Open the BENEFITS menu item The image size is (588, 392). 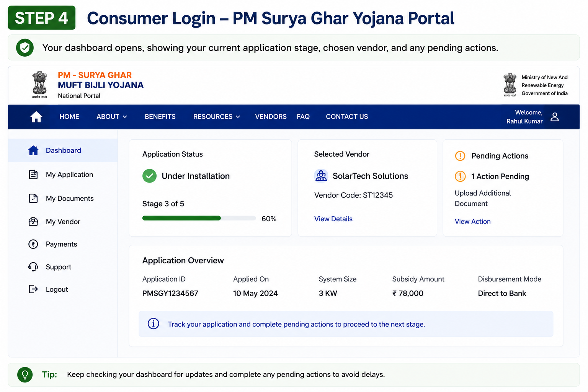pos(160,117)
